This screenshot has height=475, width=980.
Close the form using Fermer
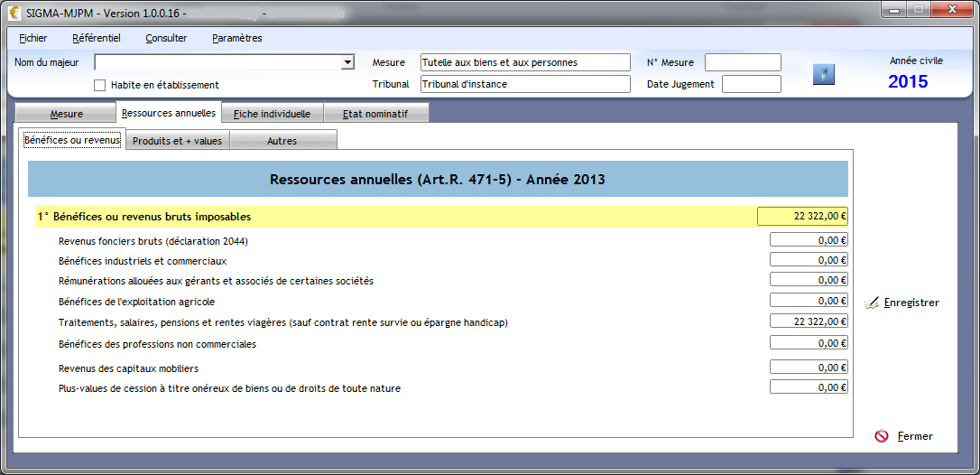[904, 436]
